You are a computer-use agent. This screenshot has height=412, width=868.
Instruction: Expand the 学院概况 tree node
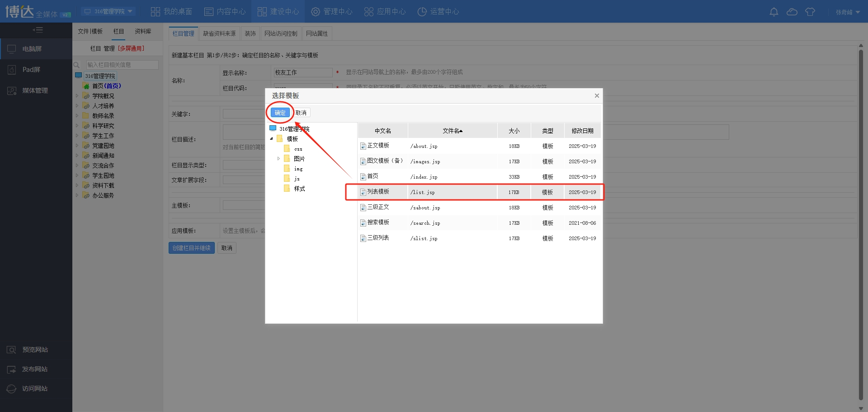pos(77,96)
